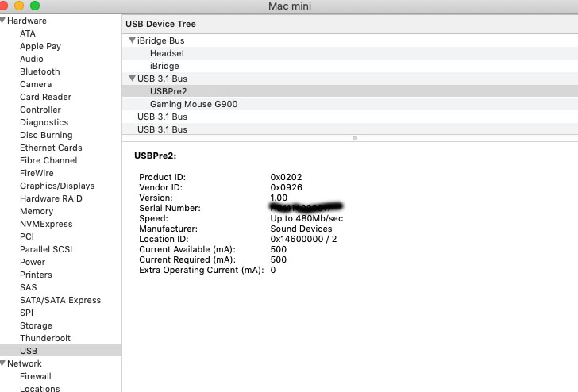Select Camera in the sidebar
Viewport: 578px width, 392px height.
[36, 84]
